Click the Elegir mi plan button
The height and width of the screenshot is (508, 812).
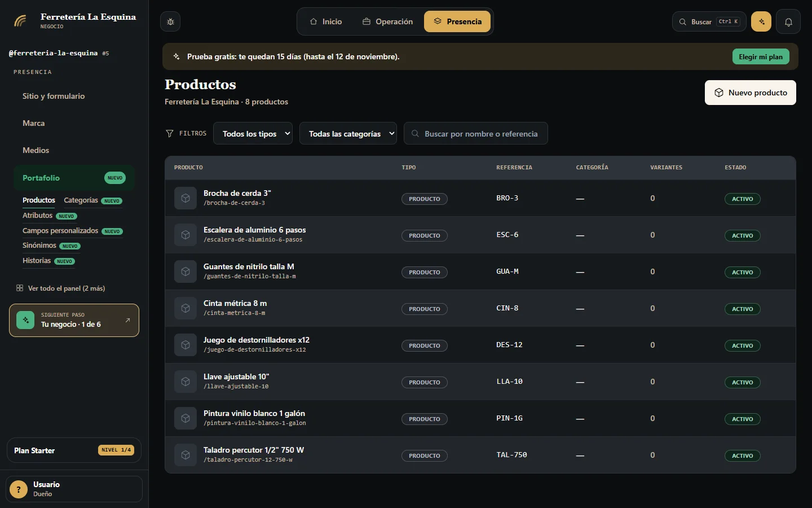pos(761,56)
